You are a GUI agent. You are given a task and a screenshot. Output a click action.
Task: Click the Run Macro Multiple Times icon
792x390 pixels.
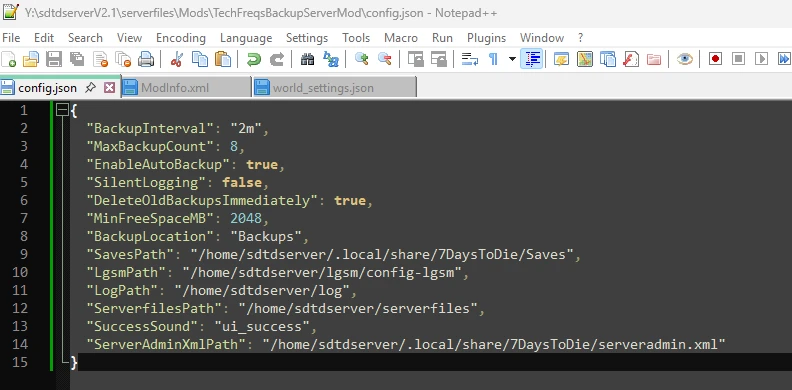click(x=783, y=59)
